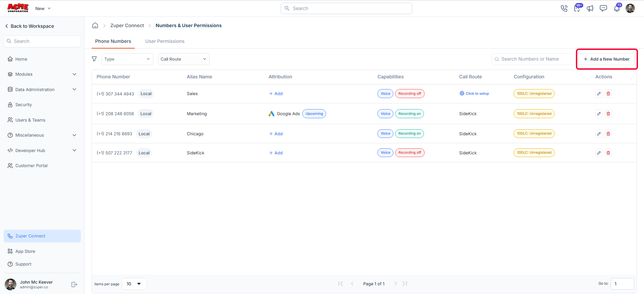Screen dimensions: 644x294
Task: Click the logout icon beside John Mc Keever
Action: pyautogui.click(x=74, y=284)
